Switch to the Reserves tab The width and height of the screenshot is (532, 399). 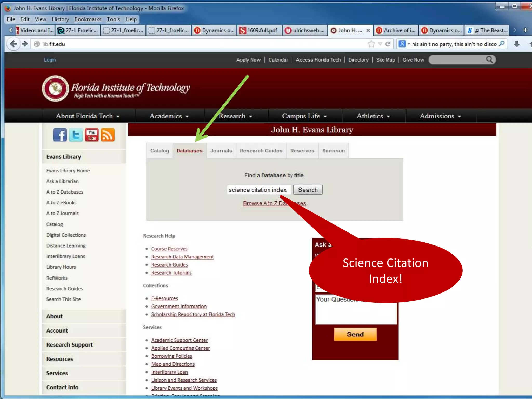click(x=302, y=151)
